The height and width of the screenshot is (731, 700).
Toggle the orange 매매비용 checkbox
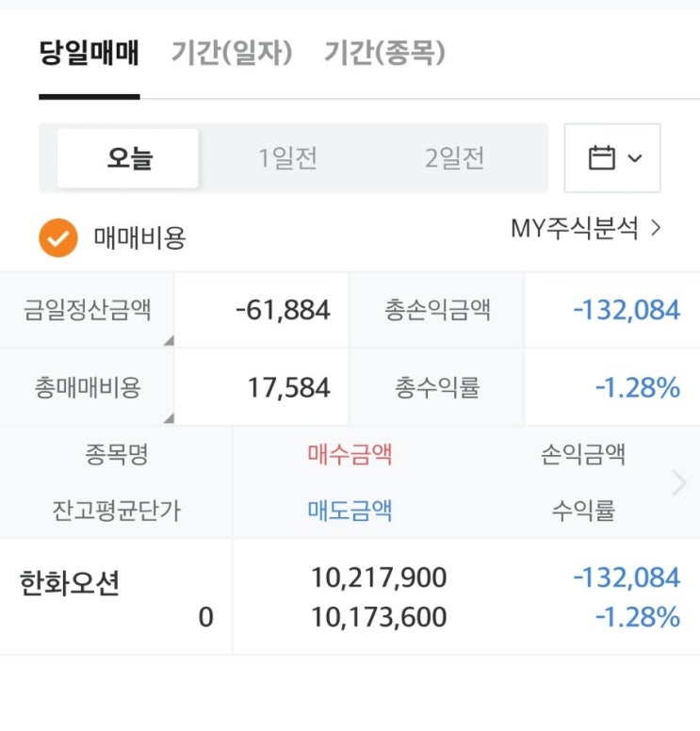[x=57, y=238]
